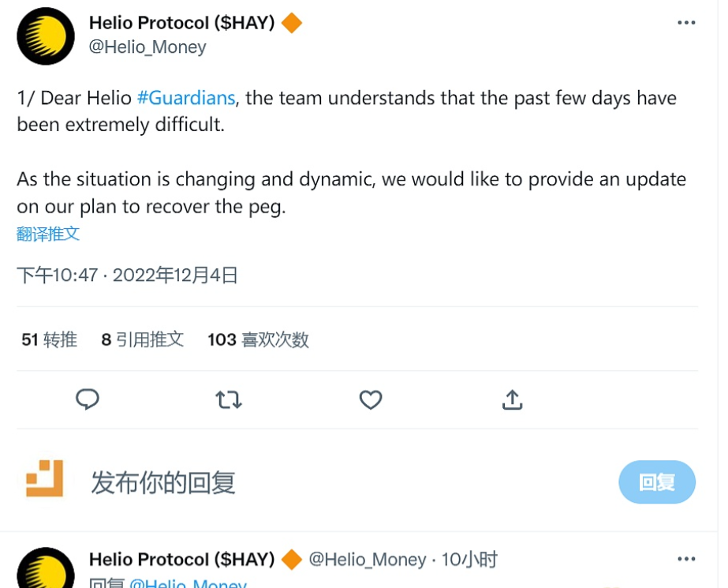Click the 翻译推文 translate link
This screenshot has height=588, width=728.
coord(47,234)
